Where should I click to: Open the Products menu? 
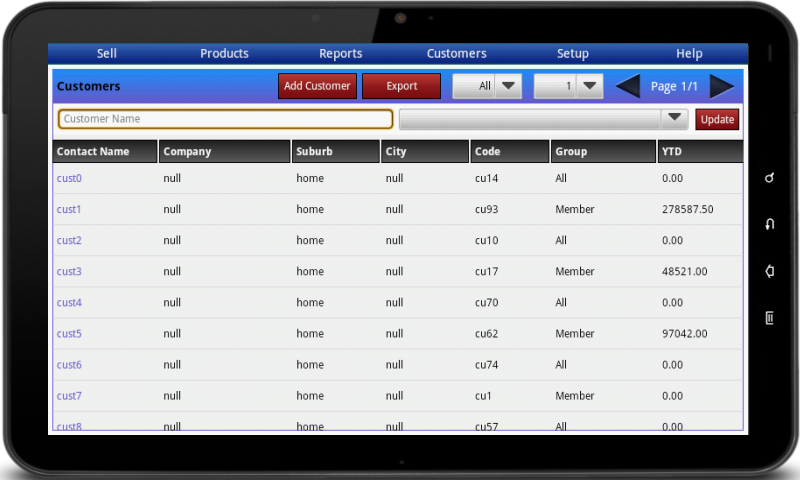click(x=224, y=54)
